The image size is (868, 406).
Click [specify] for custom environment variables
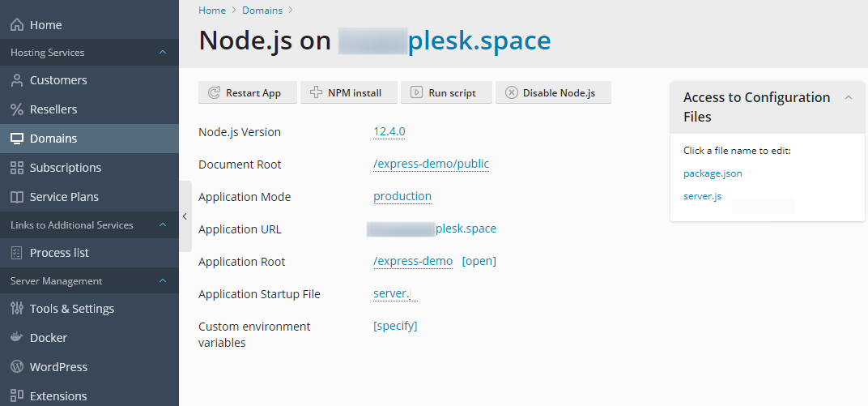tap(395, 326)
